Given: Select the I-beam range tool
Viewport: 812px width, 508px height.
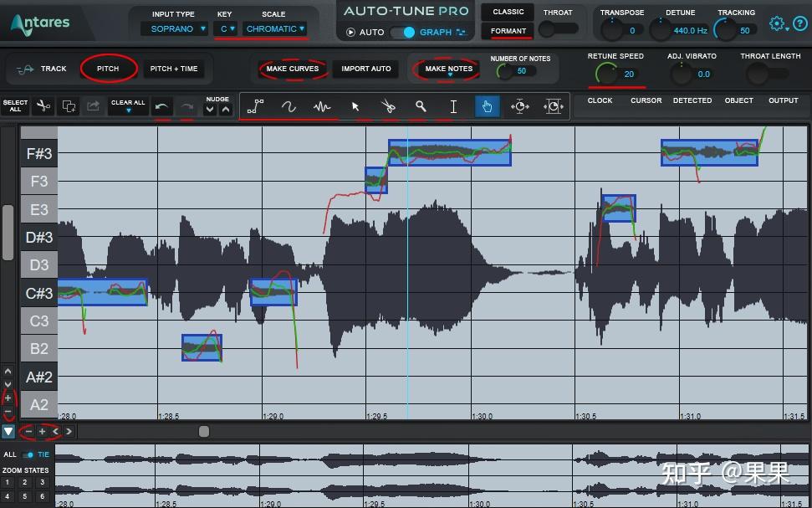Looking at the screenshot, I should point(453,107).
